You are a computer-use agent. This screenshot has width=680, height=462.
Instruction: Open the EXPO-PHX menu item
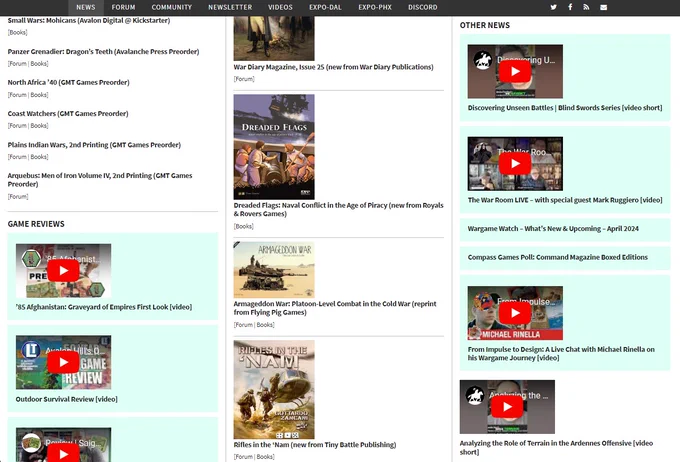[x=375, y=7]
